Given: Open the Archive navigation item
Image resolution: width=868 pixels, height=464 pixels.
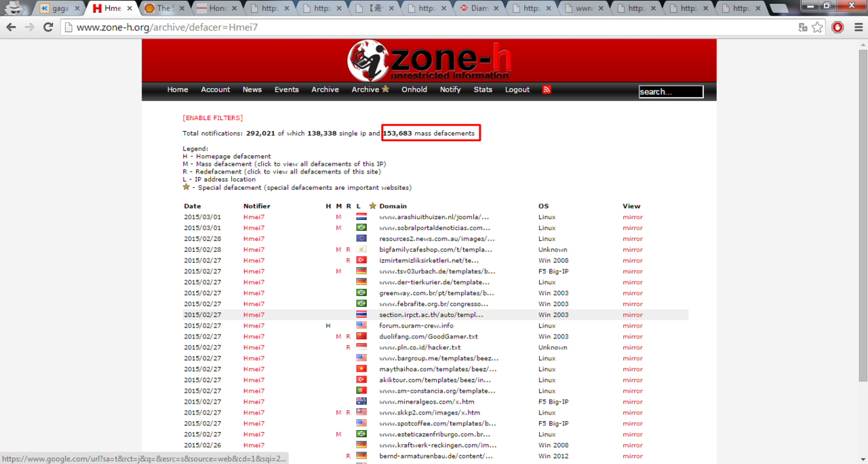Looking at the screenshot, I should (325, 90).
